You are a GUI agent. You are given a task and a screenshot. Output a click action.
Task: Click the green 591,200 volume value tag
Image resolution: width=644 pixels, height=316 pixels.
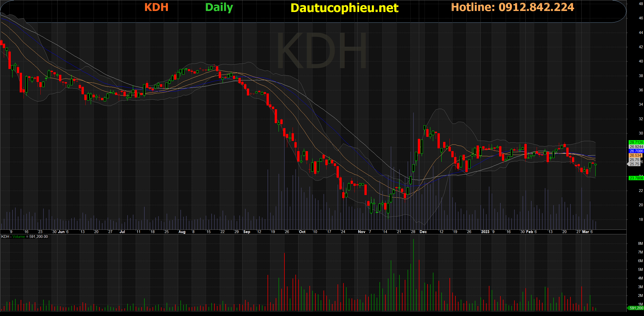tap(636, 308)
